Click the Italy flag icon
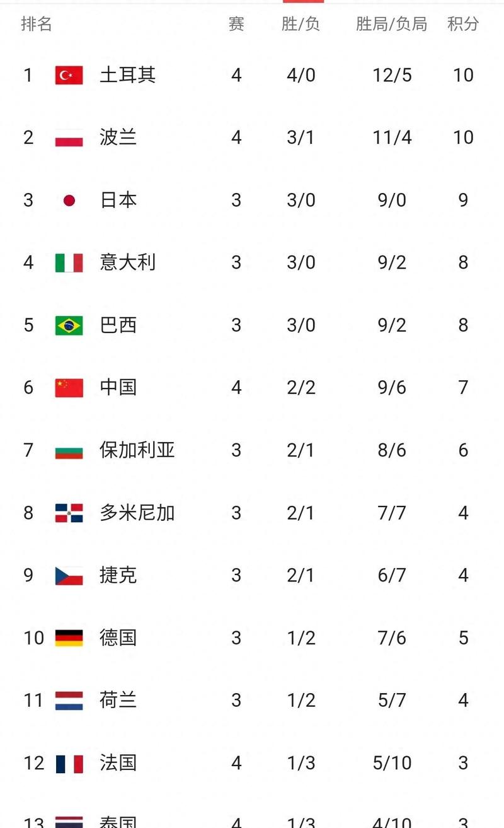The width and height of the screenshot is (504, 828). click(69, 263)
